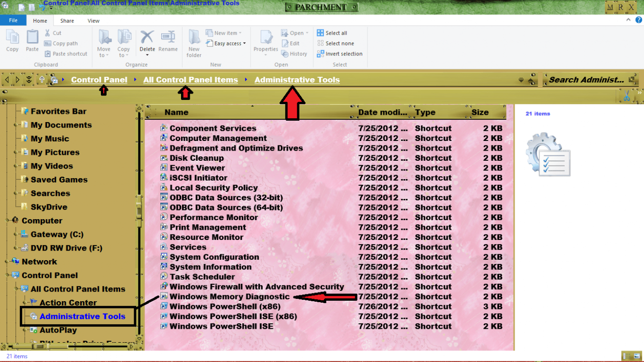This screenshot has width=644, height=362.
Task: Click the Delete X icon
Action: (147, 37)
